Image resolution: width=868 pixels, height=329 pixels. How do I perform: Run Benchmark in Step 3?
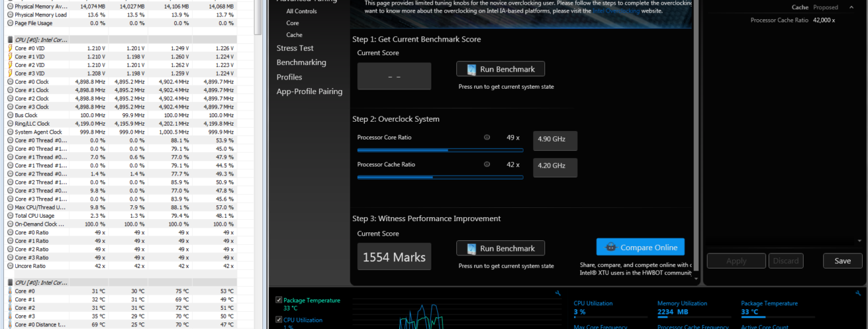(500, 248)
